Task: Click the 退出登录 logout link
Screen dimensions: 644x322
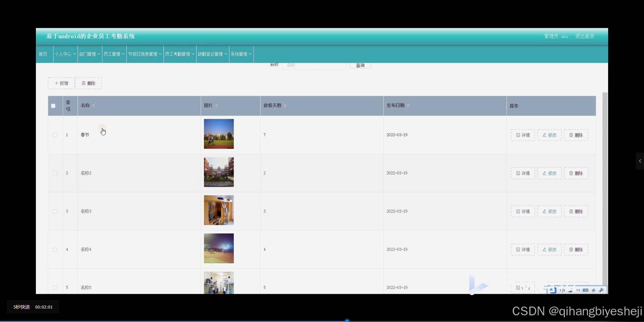Action: [x=585, y=36]
